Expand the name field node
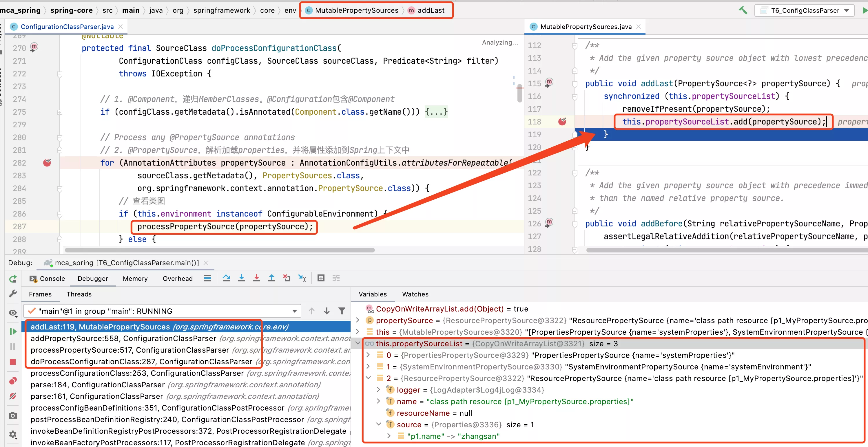 pyautogui.click(x=378, y=401)
